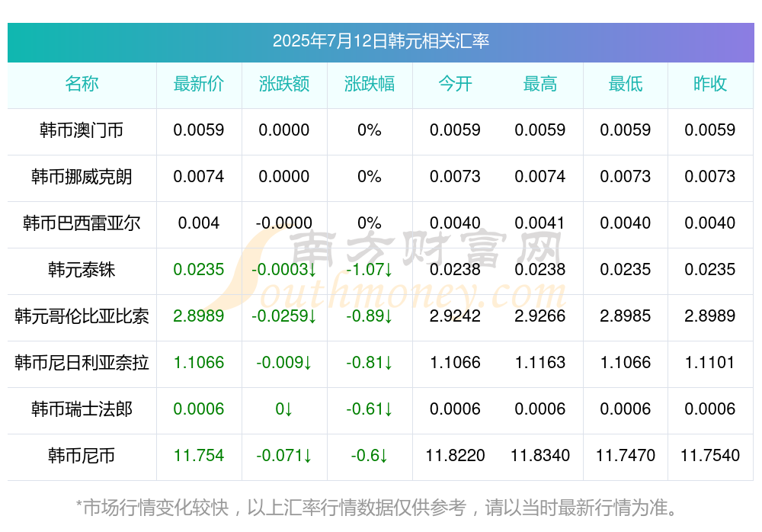Click 韩元哥伦比亚比索 latest price 2.8989 in green
The width and height of the screenshot is (762, 532).
[199, 316]
